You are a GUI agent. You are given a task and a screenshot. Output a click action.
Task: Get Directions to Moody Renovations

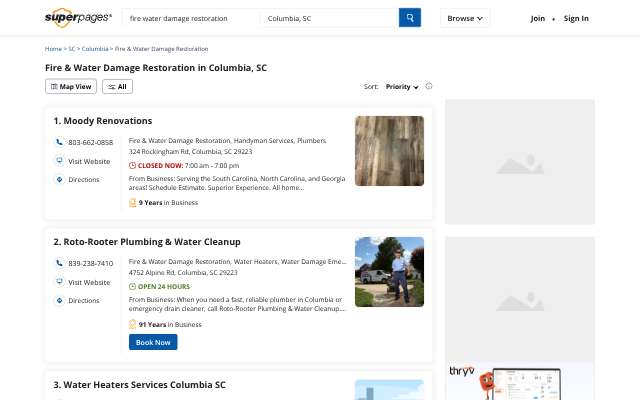point(84,179)
